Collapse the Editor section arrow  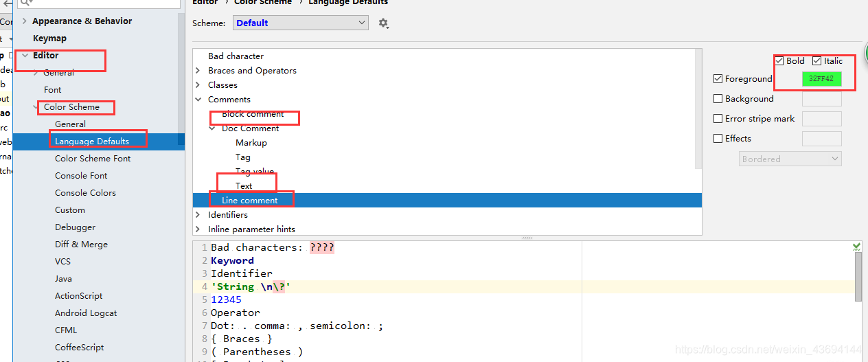(x=25, y=56)
